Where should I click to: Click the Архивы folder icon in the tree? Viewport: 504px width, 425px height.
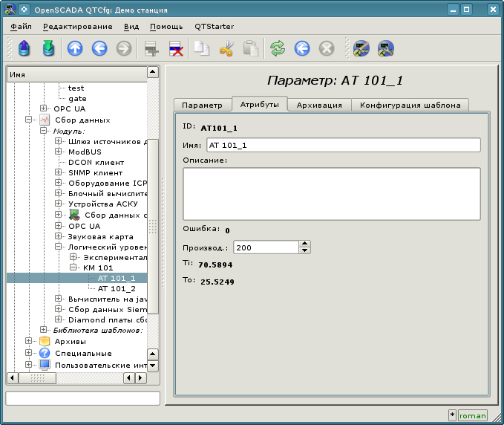pyautogui.click(x=44, y=341)
